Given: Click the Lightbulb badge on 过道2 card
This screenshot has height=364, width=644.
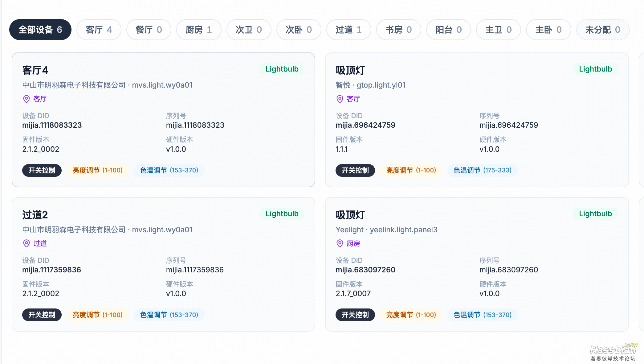Looking at the screenshot, I should pos(282,214).
